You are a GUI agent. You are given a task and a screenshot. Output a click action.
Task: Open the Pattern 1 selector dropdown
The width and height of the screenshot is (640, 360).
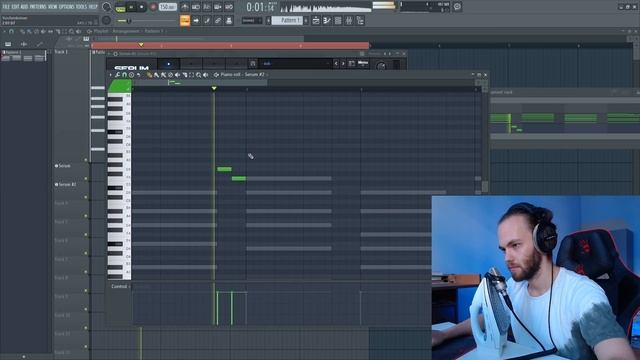[287, 20]
